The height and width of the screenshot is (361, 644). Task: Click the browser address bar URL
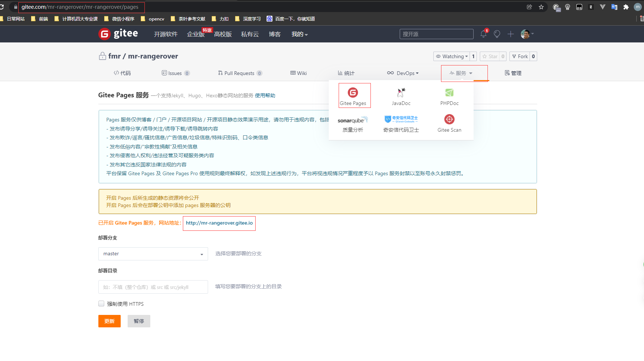point(80,7)
